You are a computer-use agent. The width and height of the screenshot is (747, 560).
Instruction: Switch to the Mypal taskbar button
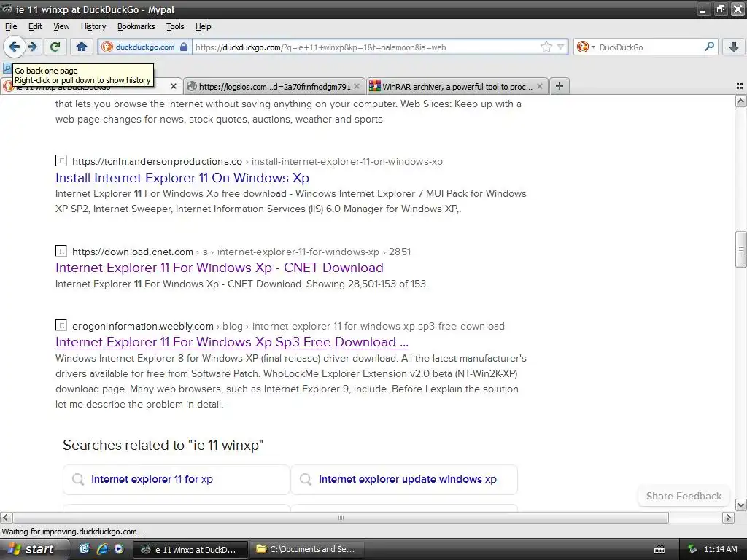click(x=190, y=550)
